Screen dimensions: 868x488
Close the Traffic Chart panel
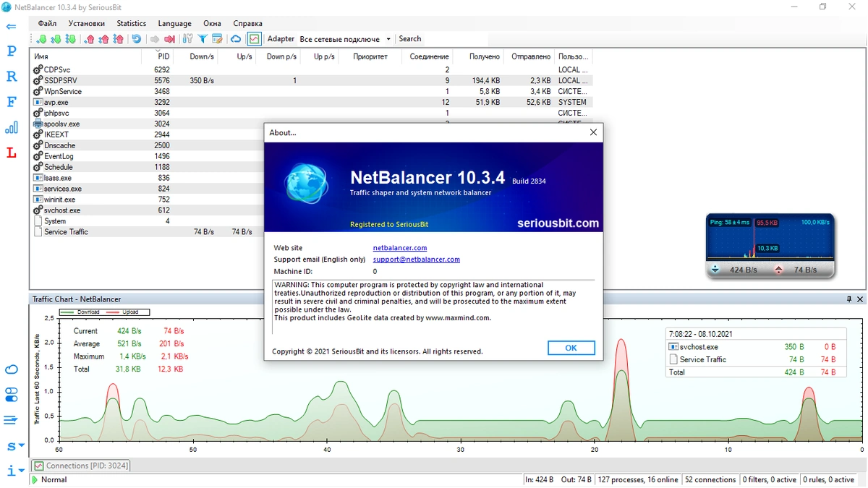point(859,299)
